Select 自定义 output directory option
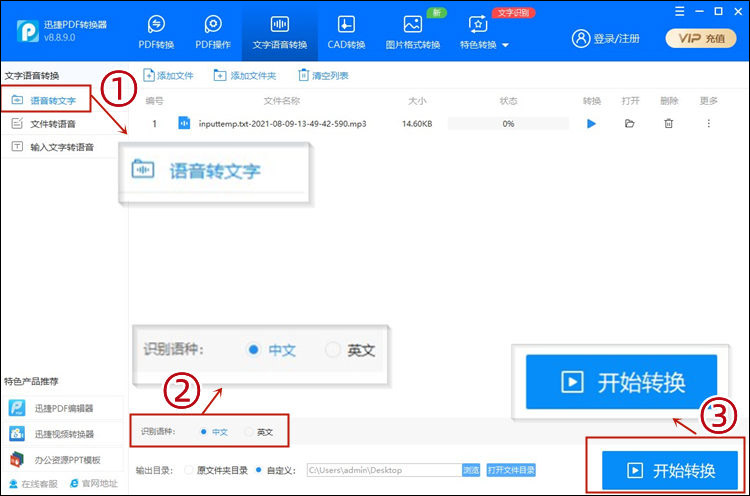 click(x=259, y=470)
